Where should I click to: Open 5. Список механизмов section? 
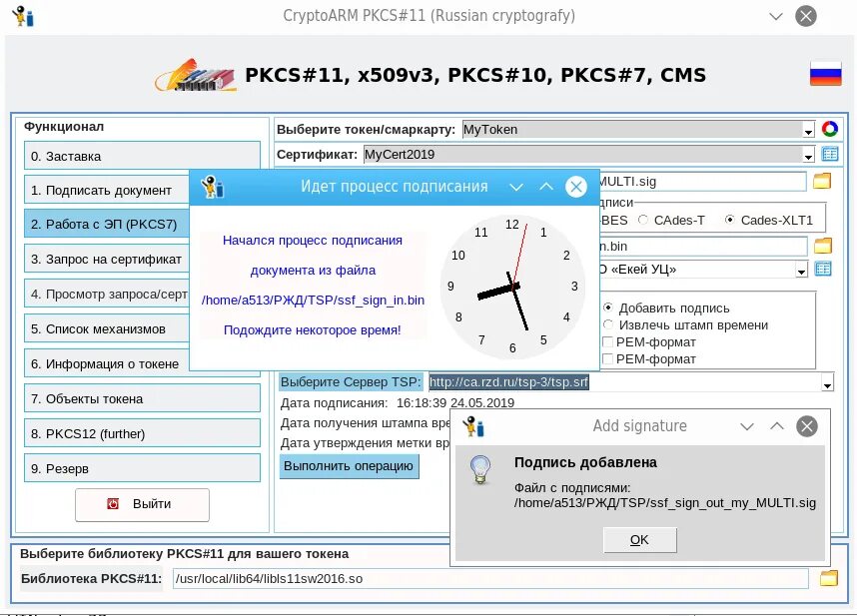[x=107, y=328]
